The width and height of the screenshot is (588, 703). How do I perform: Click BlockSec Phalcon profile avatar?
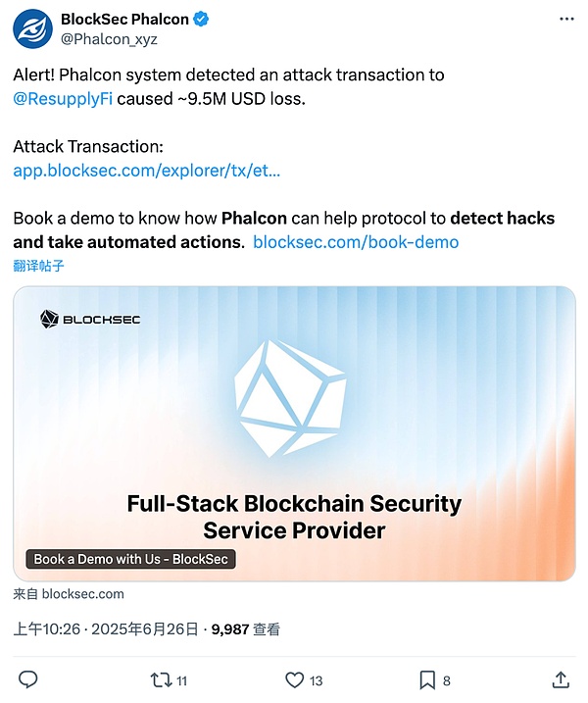point(32,29)
